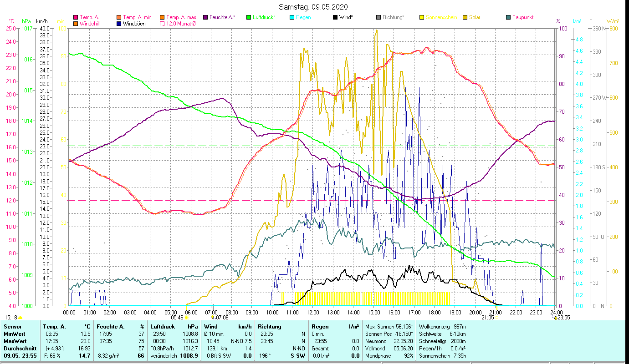Click the Sonnenschein 7:35h duration entry
The height and width of the screenshot is (364, 629).
coord(442,355)
